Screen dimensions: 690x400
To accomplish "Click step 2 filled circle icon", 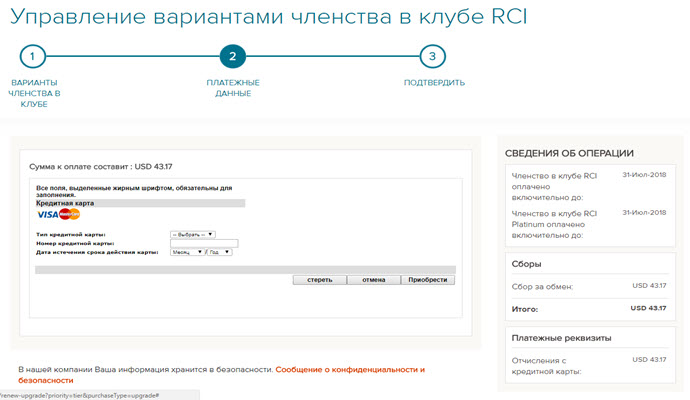I will 233,56.
